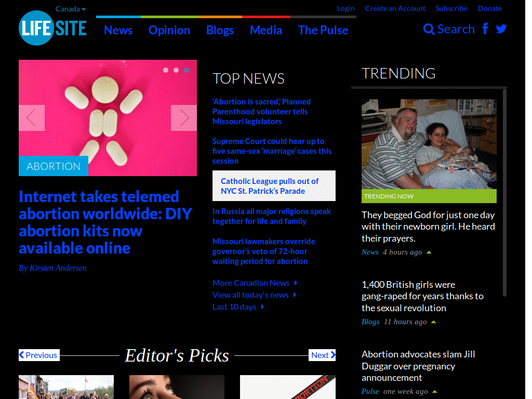Click the Donate link
Viewport: 532px width, 399px height.
(489, 8)
